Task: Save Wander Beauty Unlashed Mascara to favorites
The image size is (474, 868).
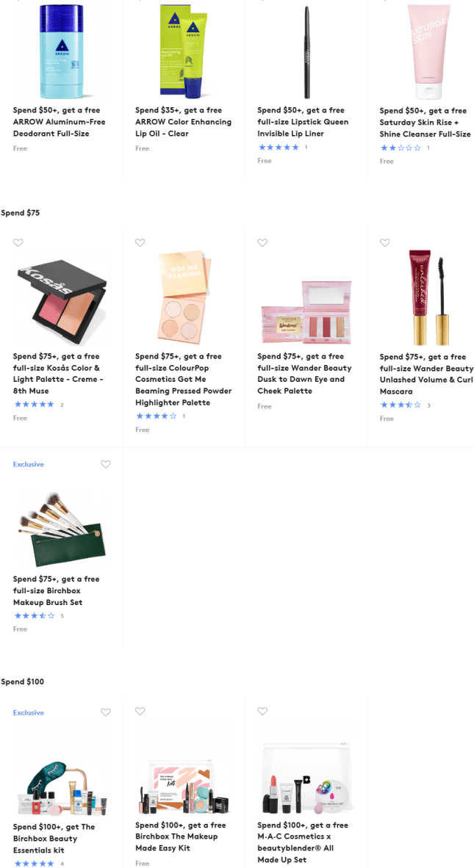Action: (x=384, y=243)
